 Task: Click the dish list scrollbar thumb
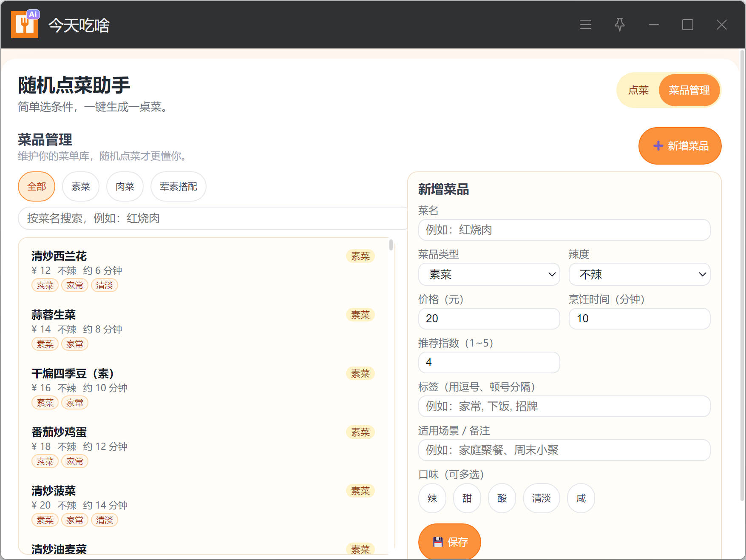pos(391,245)
